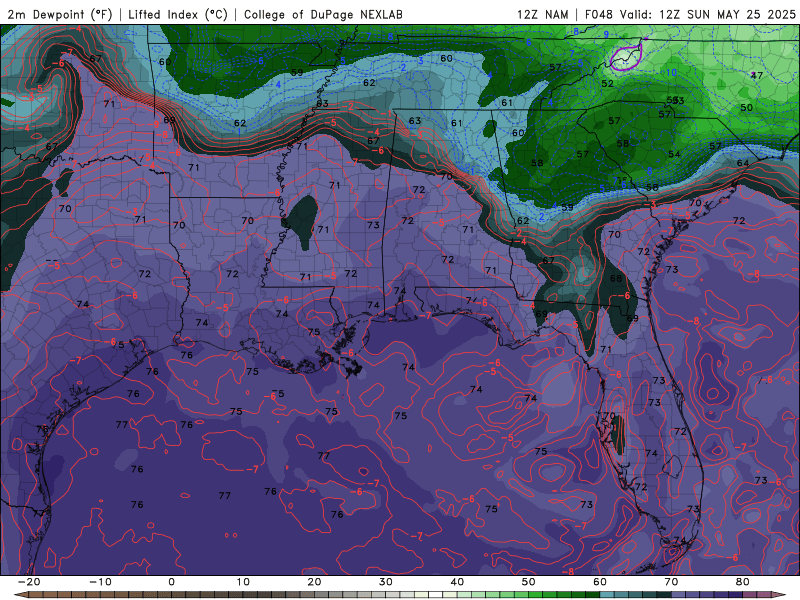Click the blue 10 lifted index label
The width and height of the screenshot is (800, 600).
pyautogui.click(x=671, y=72)
